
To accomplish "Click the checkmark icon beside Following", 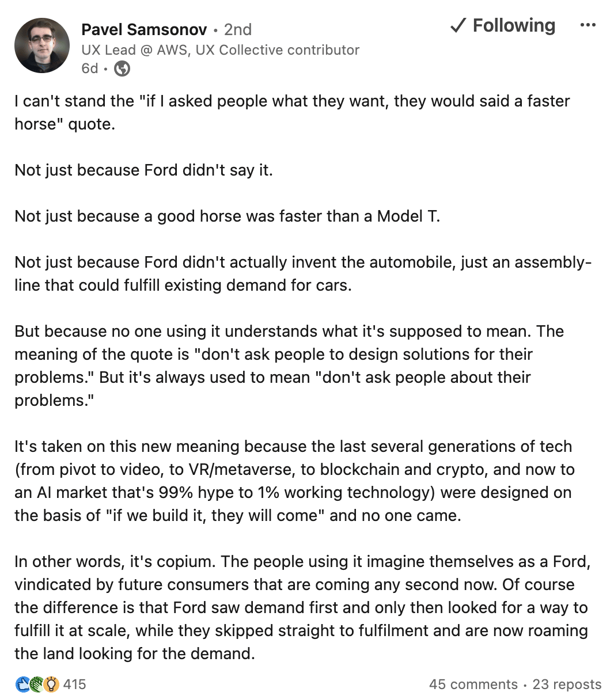I will 458,25.
